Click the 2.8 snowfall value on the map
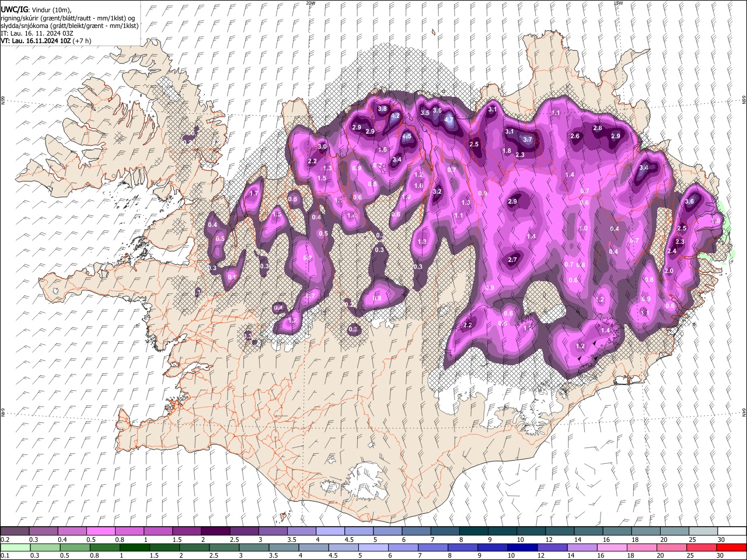 pyautogui.click(x=598, y=128)
